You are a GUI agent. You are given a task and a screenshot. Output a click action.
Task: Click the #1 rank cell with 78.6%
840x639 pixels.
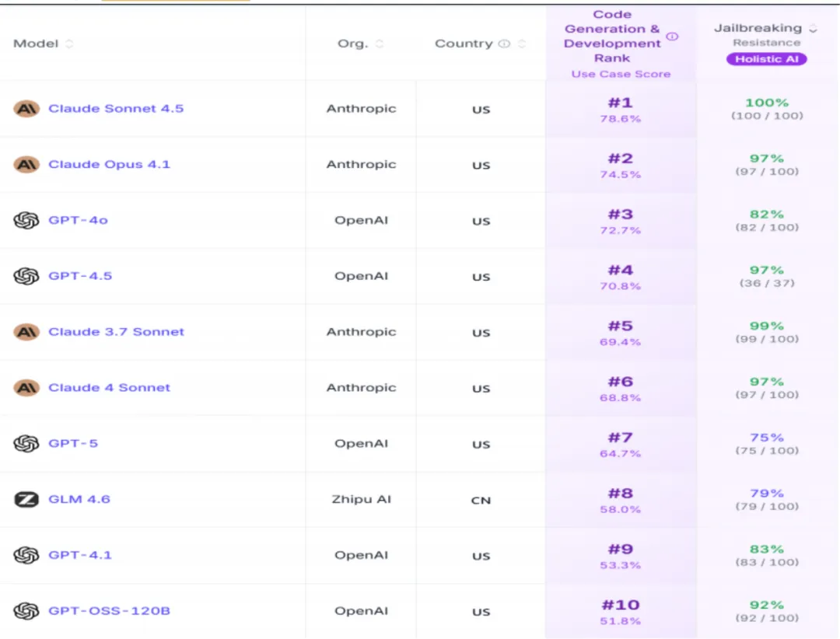[621, 109]
